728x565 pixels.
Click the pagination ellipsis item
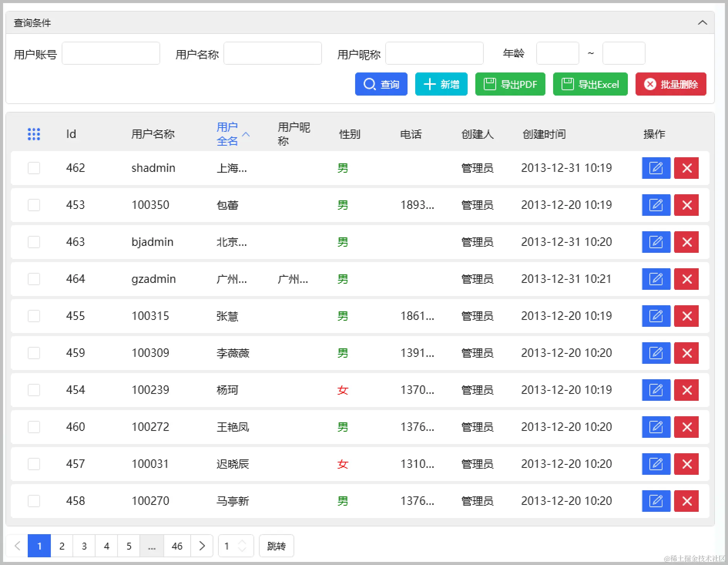pos(152,546)
